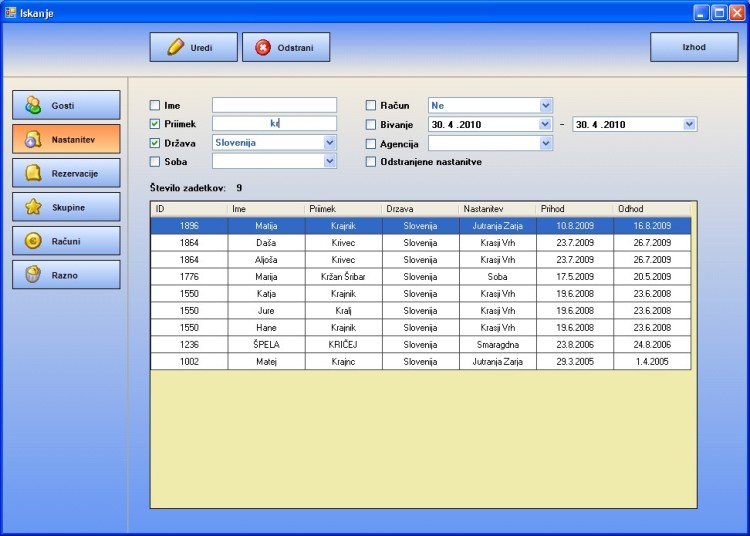Select the row for Matej Krajnc
This screenshot has width=750, height=536.
pos(420,361)
